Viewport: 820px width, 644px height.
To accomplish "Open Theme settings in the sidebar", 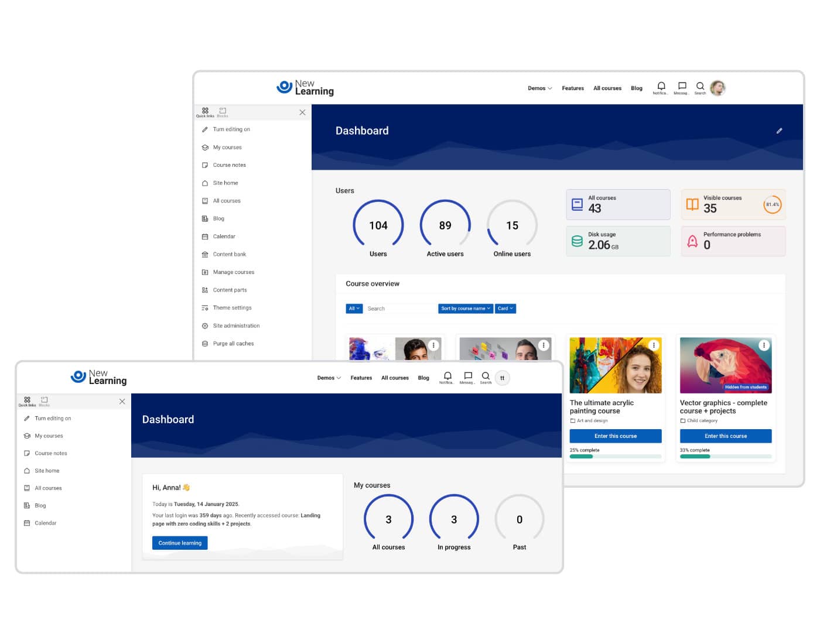I will 232,308.
